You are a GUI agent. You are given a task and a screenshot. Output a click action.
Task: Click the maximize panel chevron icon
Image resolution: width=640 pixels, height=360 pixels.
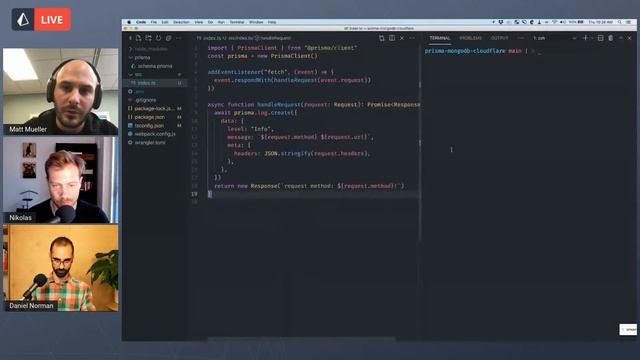621,38
